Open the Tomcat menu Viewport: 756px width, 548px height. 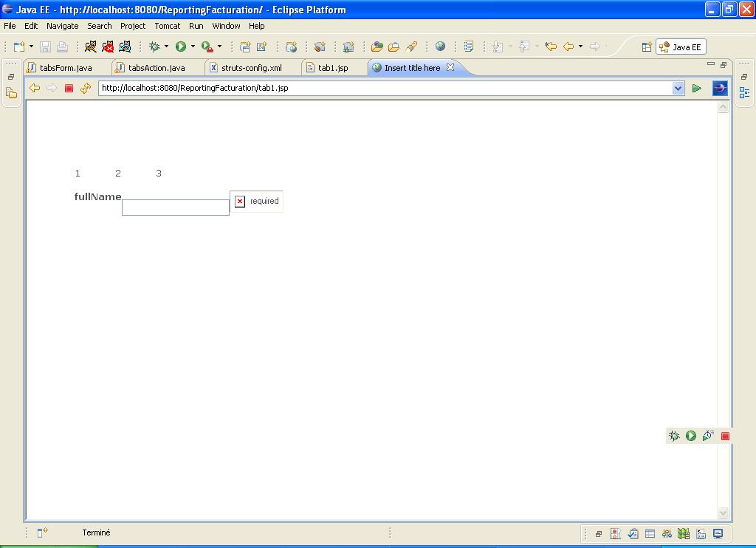[168, 26]
